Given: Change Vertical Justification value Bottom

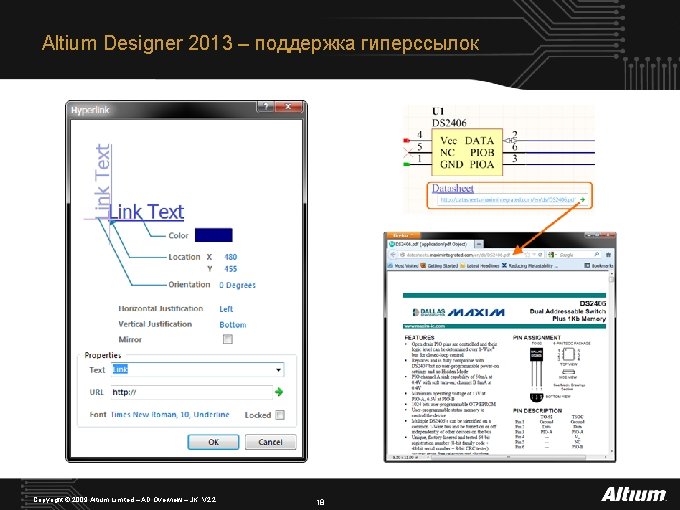Looking at the screenshot, I should 232,324.
